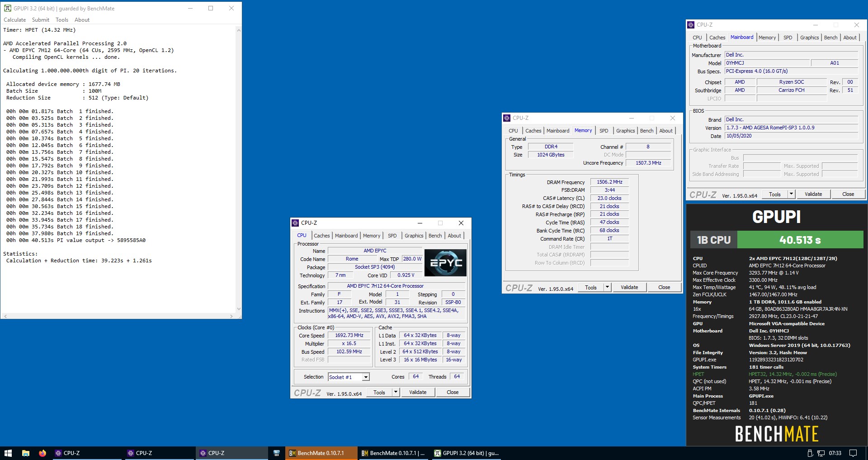
Task: Click the calculator-like taskbar icon beside BenchMate
Action: 276,453
